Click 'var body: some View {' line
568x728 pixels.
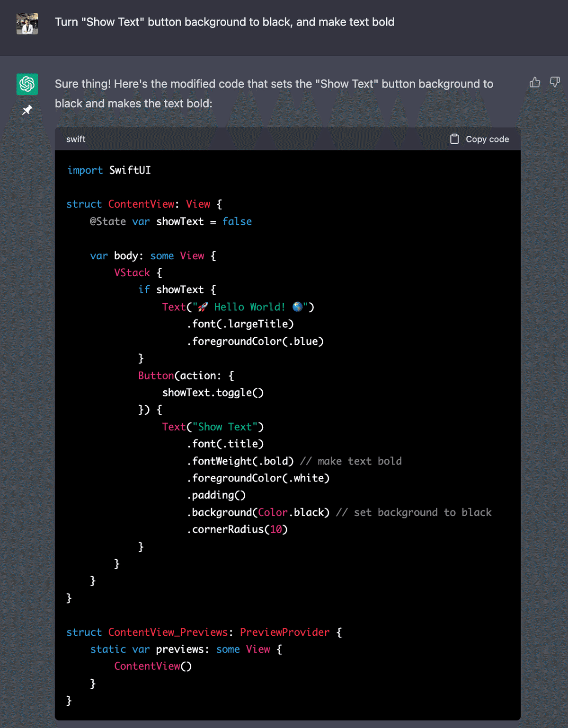[x=153, y=256]
